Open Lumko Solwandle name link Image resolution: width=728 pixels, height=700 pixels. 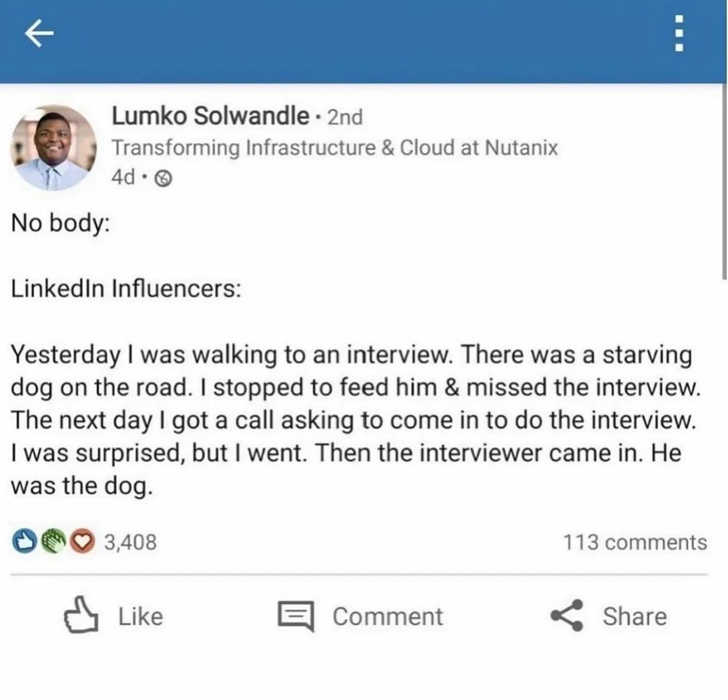(210, 116)
